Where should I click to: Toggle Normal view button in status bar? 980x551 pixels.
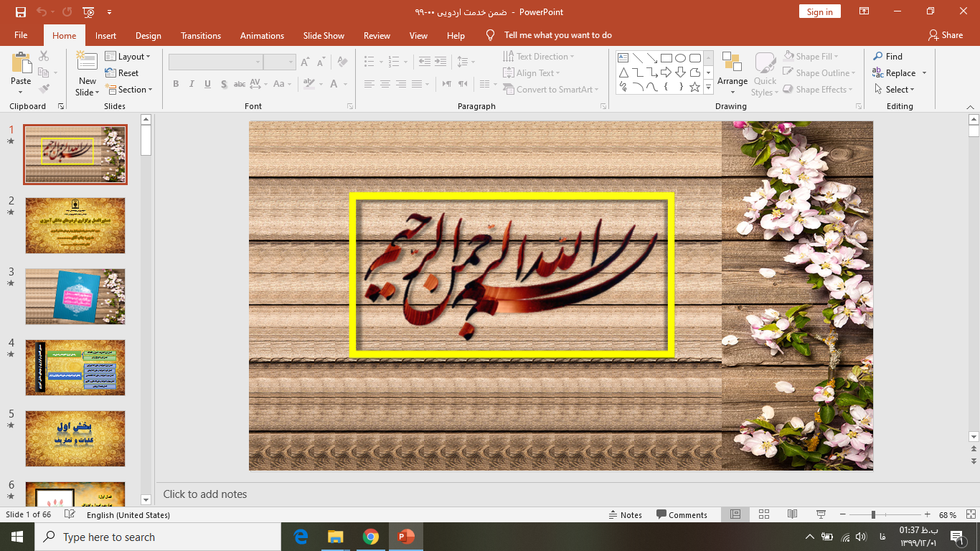(735, 514)
